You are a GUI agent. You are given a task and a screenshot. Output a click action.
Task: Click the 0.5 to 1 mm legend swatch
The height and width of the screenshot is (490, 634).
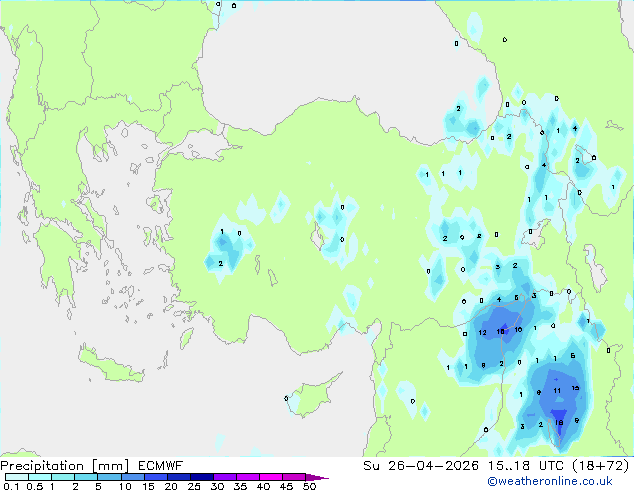point(40,477)
